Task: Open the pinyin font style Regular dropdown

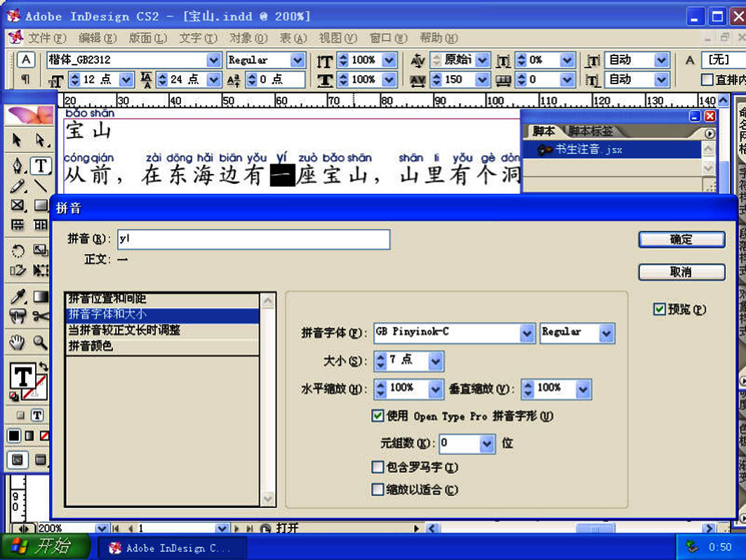Action: point(606,333)
